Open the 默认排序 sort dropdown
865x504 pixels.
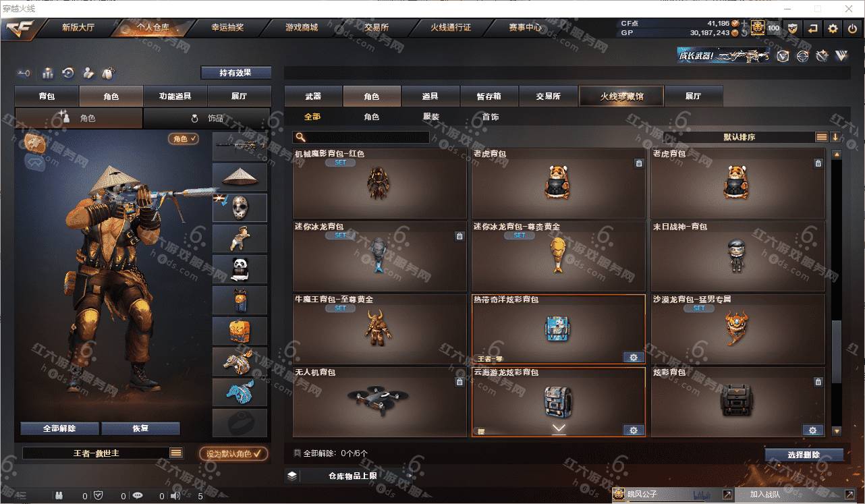pos(739,137)
